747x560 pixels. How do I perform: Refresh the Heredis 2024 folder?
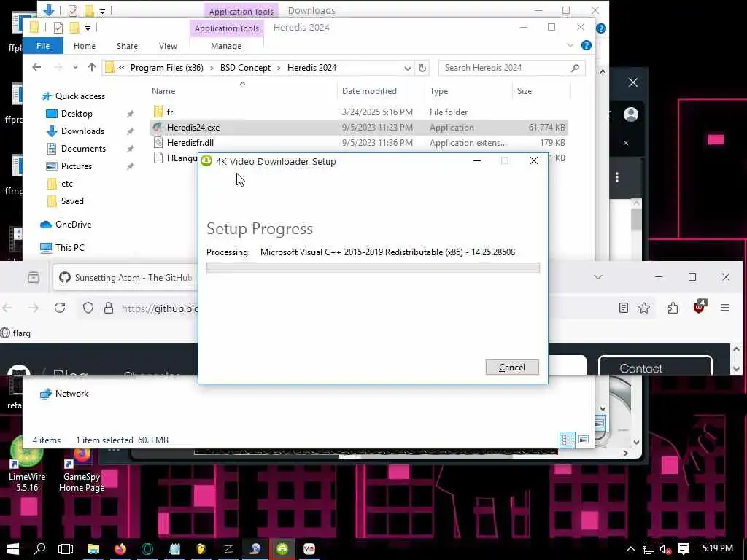(x=422, y=68)
